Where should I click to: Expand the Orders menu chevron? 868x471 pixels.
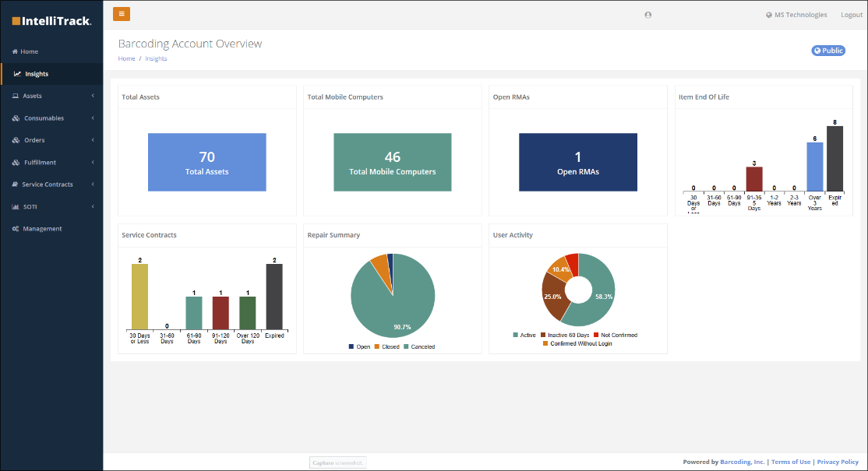click(x=93, y=140)
